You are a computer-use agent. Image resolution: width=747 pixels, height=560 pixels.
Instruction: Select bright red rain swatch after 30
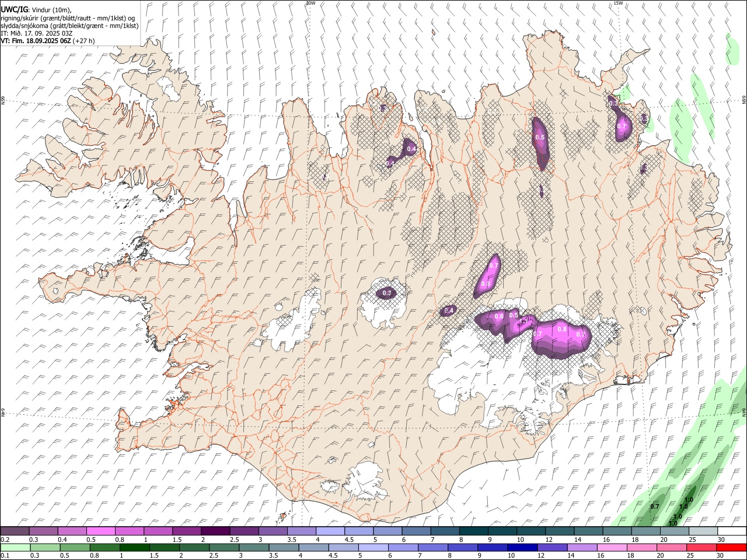tap(731, 547)
